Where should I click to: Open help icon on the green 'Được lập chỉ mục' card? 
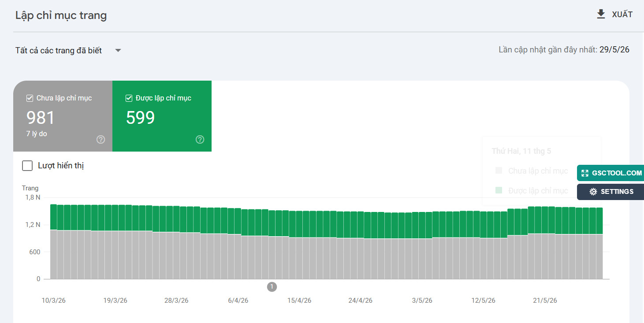200,140
